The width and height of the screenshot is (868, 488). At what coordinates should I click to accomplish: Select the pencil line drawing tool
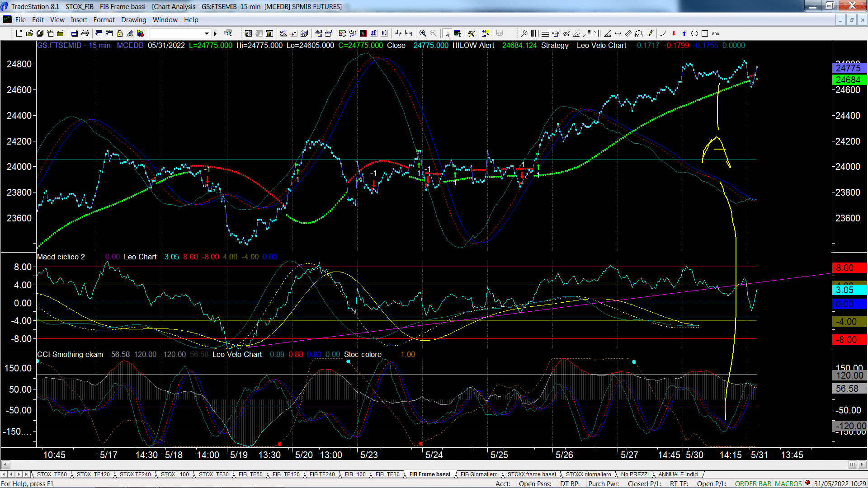pos(650,33)
